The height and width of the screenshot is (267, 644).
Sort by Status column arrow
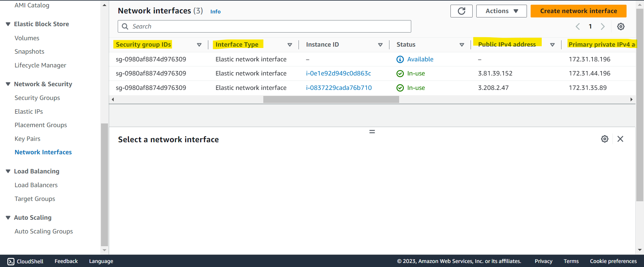pyautogui.click(x=462, y=45)
